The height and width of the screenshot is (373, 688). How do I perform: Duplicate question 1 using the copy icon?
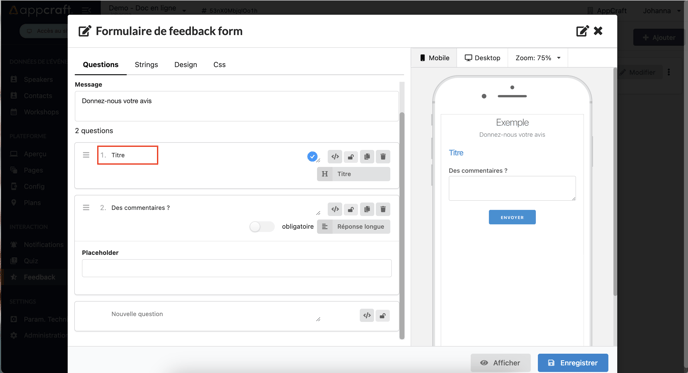coord(367,157)
